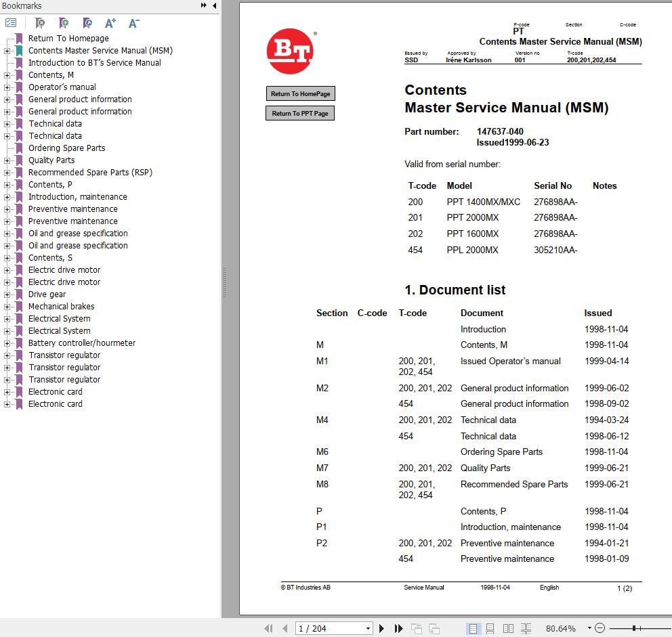
Task: Click the next view icon
Action: (x=434, y=628)
